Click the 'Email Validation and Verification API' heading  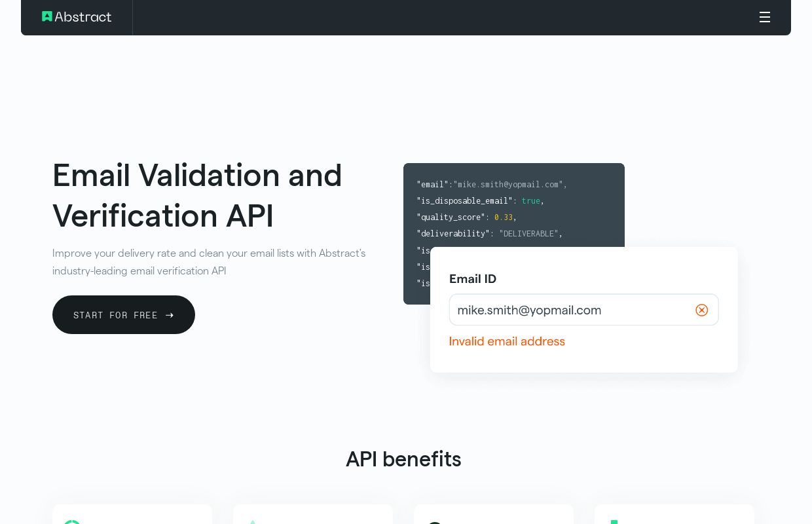[197, 195]
